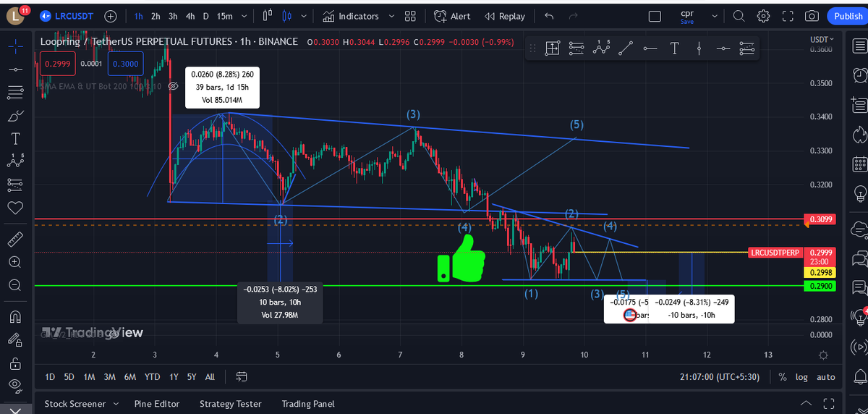Toggle log scale
This screenshot has height=414, width=868.
(x=801, y=376)
